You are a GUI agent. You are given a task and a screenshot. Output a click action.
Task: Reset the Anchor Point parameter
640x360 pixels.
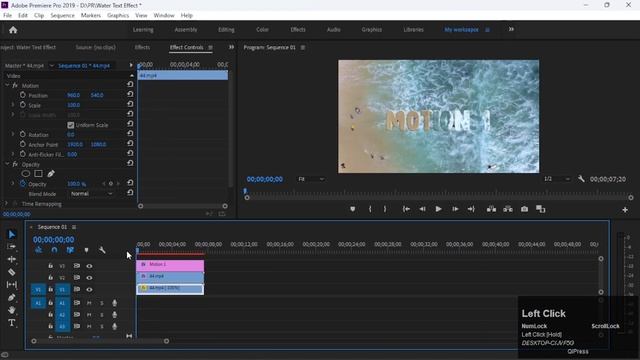130,143
